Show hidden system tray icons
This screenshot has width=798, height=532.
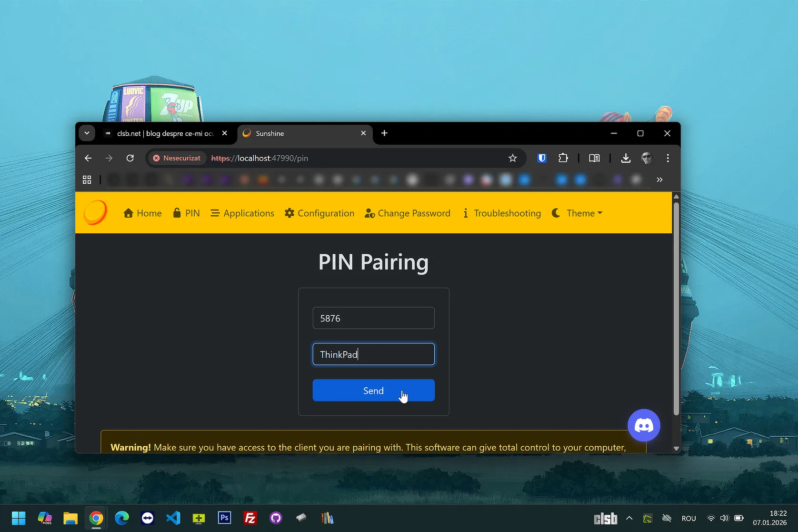point(629,518)
